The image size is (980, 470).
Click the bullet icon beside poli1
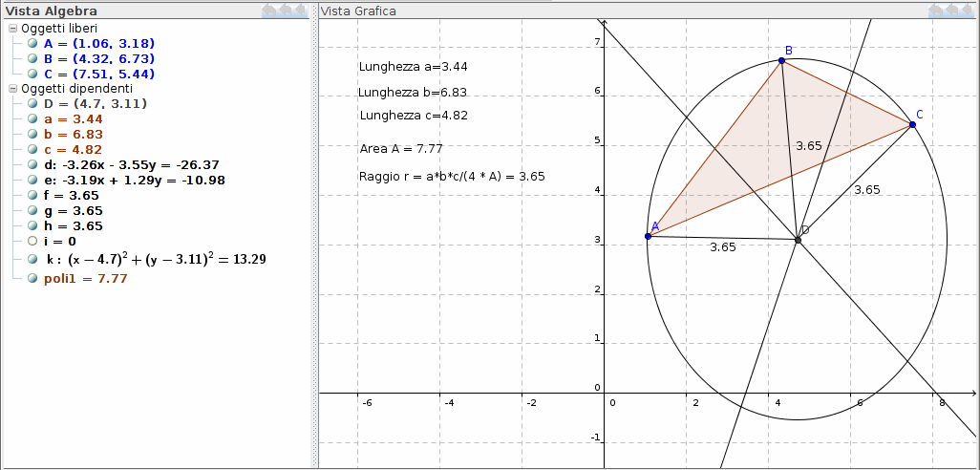(32, 279)
